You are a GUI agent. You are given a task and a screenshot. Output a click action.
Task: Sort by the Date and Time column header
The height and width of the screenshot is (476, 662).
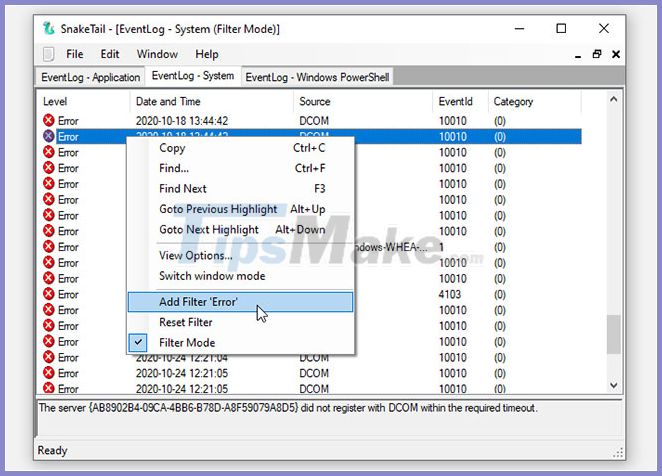212,101
